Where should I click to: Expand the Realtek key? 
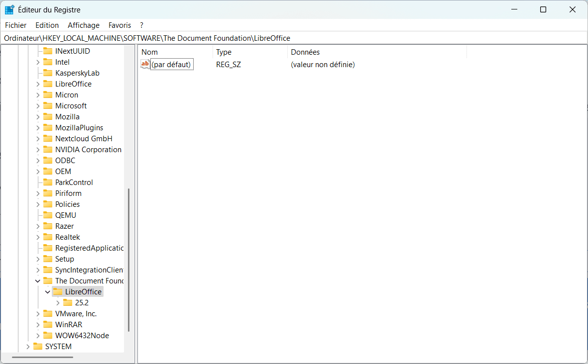coord(38,237)
